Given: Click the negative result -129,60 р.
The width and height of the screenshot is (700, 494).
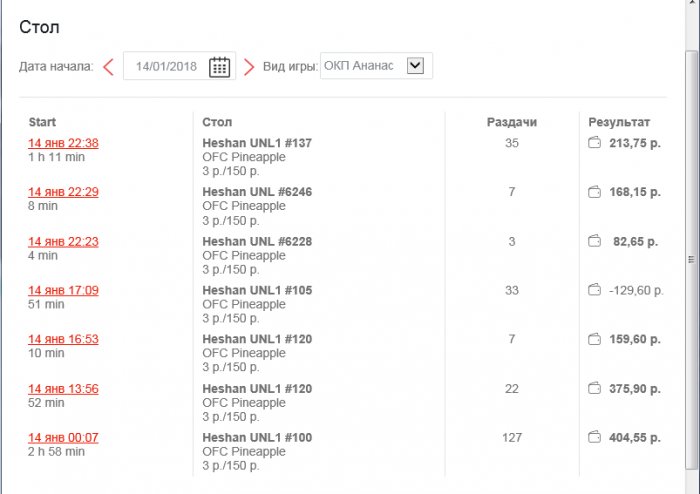Looking at the screenshot, I should tap(636, 291).
